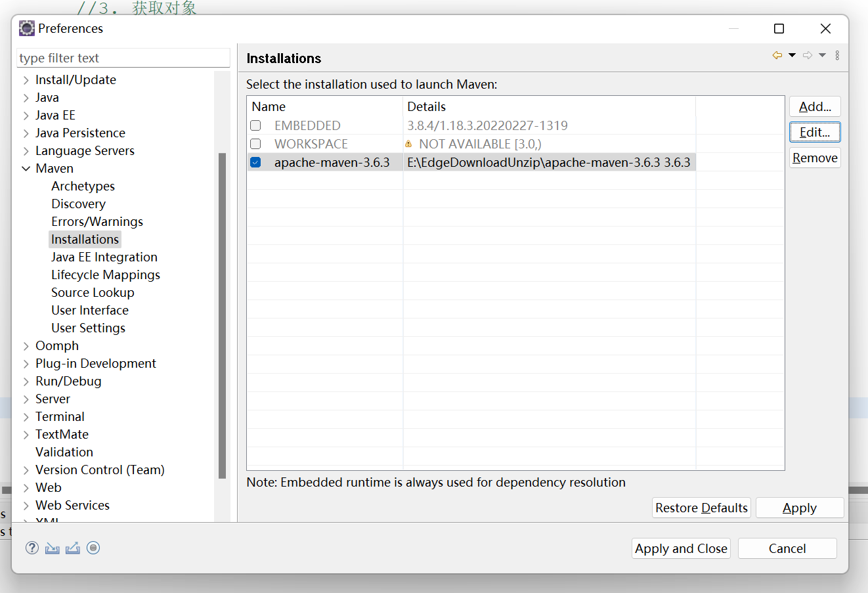Open the three-dot view menu icon
Screen dimensions: 868x593
click(x=837, y=55)
